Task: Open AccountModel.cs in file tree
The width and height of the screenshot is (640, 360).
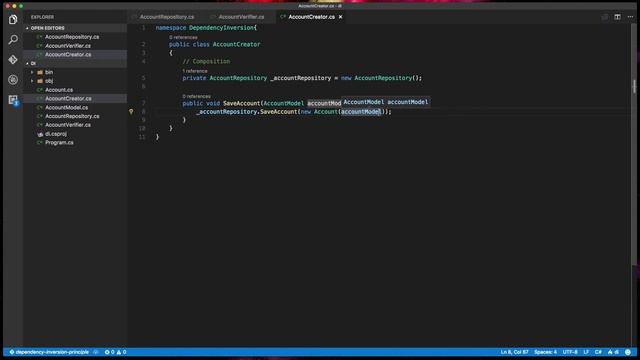Action: [66, 107]
